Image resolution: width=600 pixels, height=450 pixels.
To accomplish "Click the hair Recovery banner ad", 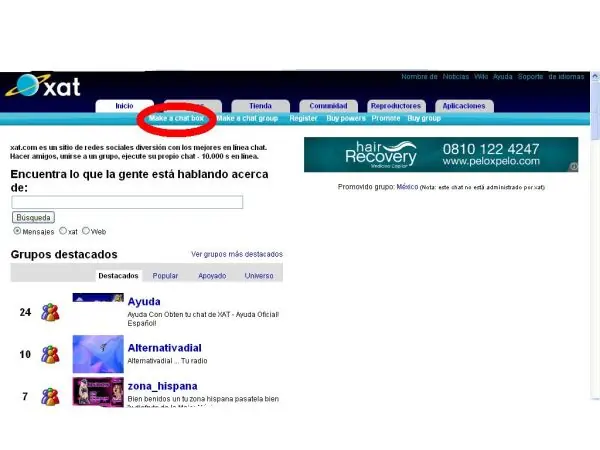I will (441, 155).
